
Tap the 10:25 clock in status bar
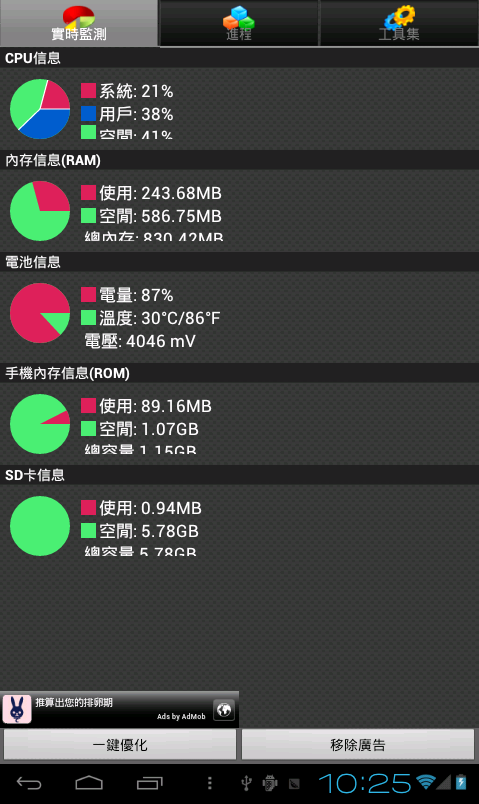tap(365, 783)
